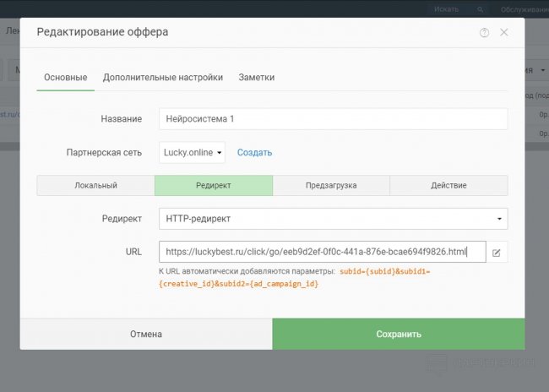Select Предзагрузка offer type
Image resolution: width=549 pixels, height=392 pixels.
click(331, 185)
